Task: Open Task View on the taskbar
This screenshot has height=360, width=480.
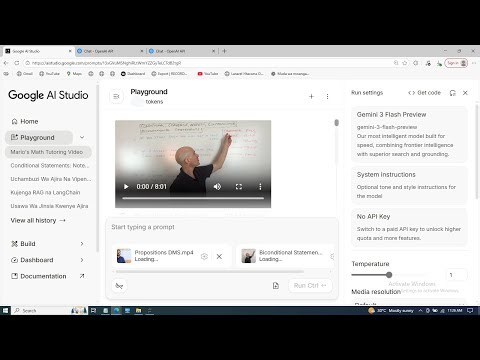Action: pyautogui.click(x=94, y=311)
